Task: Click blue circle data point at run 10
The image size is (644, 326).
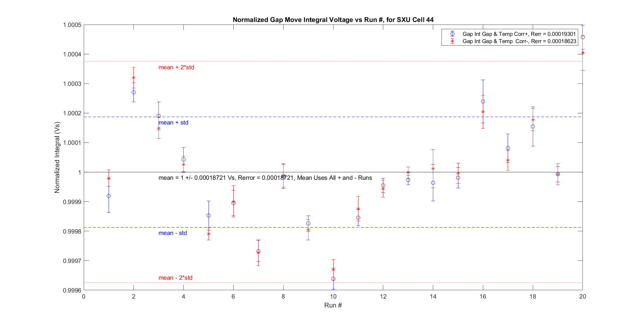Action: coord(333,279)
